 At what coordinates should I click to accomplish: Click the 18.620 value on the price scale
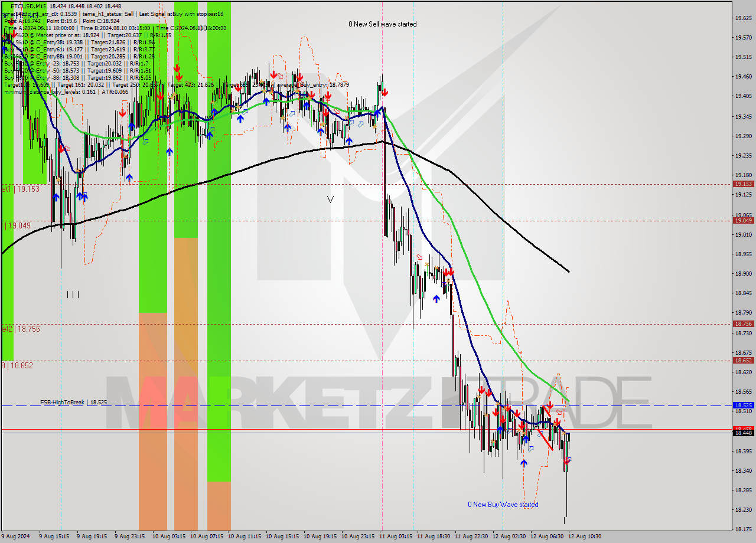(743, 372)
